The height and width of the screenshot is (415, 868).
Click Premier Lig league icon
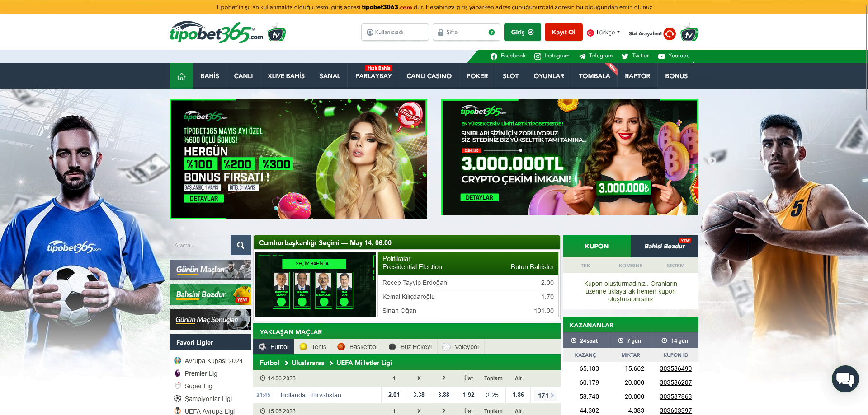[178, 373]
